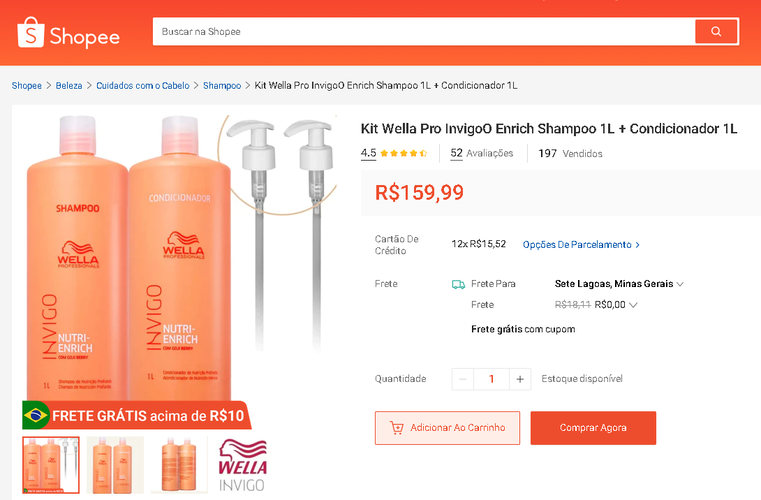761x500 pixels.
Task: Expand the shipping cost R$0,00 dropdown
Action: click(615, 305)
